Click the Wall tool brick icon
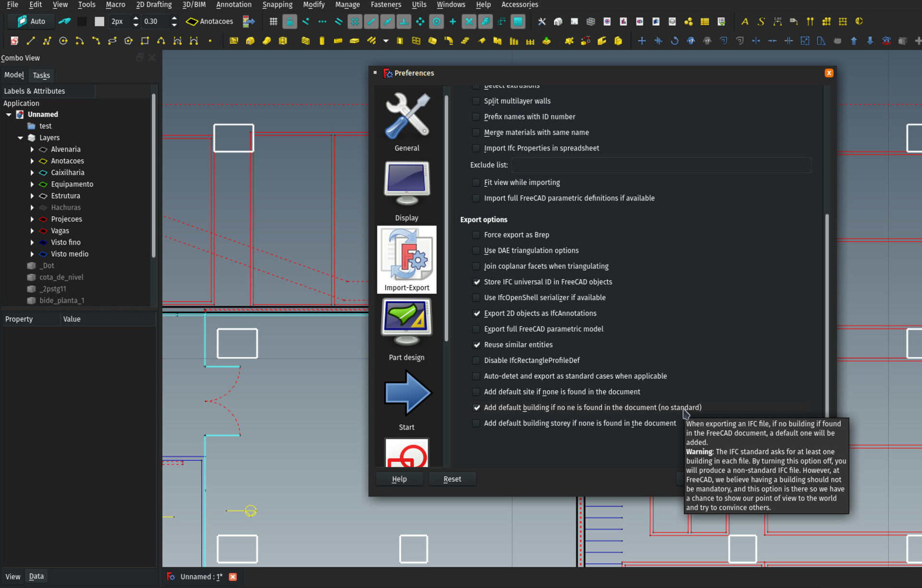The image size is (922, 588). (305, 41)
